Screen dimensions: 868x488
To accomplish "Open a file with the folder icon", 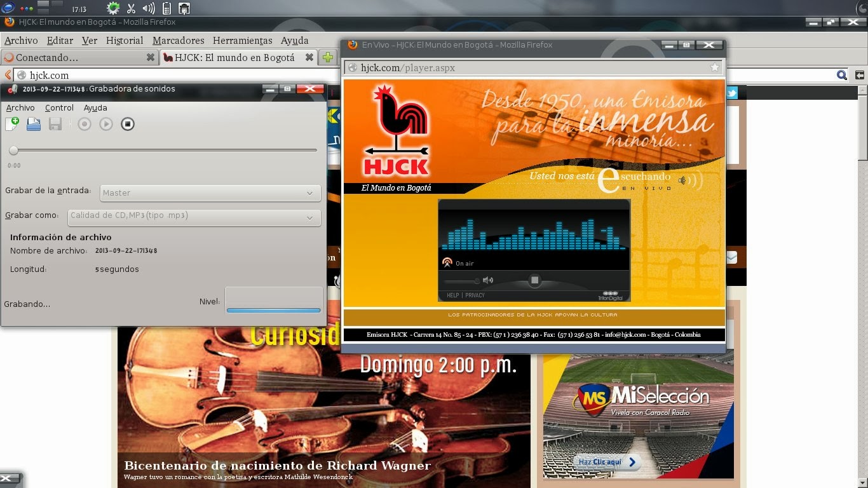I will point(34,124).
